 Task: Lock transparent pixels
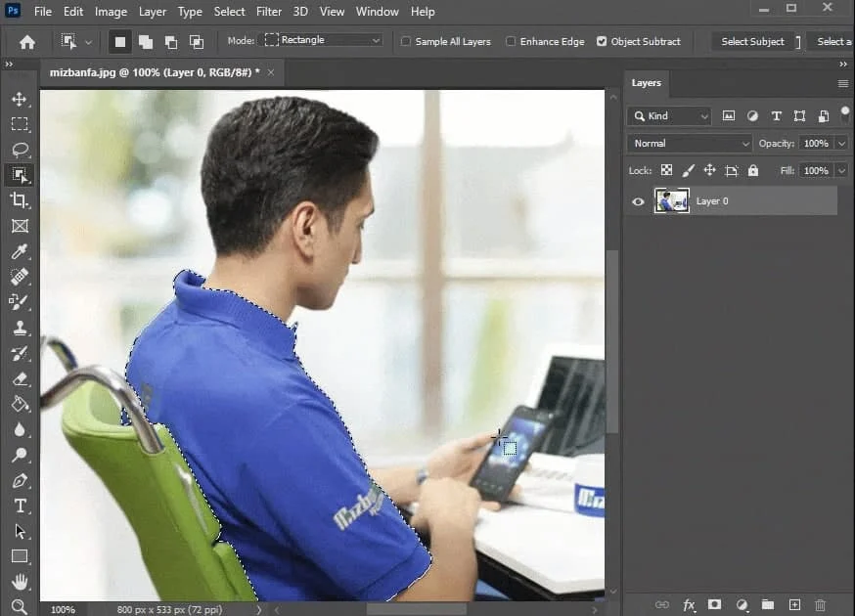click(666, 170)
